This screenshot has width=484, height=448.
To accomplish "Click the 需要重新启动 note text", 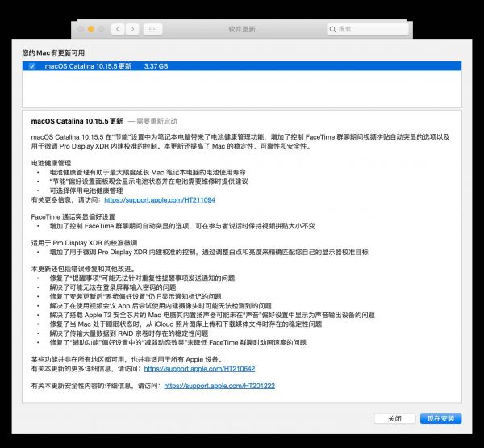I will click(156, 121).
